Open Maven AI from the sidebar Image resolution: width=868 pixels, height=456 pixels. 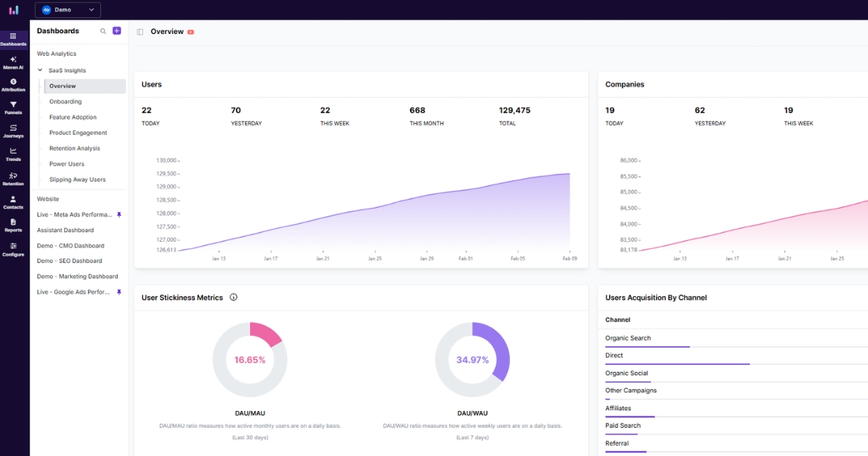pos(13,63)
